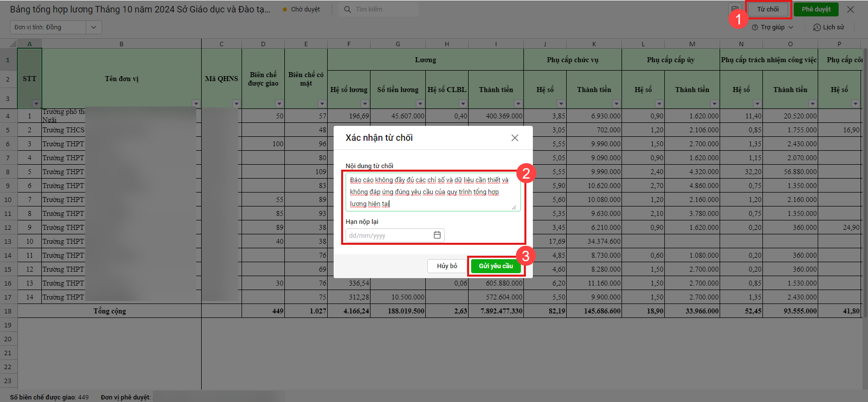
Task: Open filter arrow on STT column
Action: point(36,104)
